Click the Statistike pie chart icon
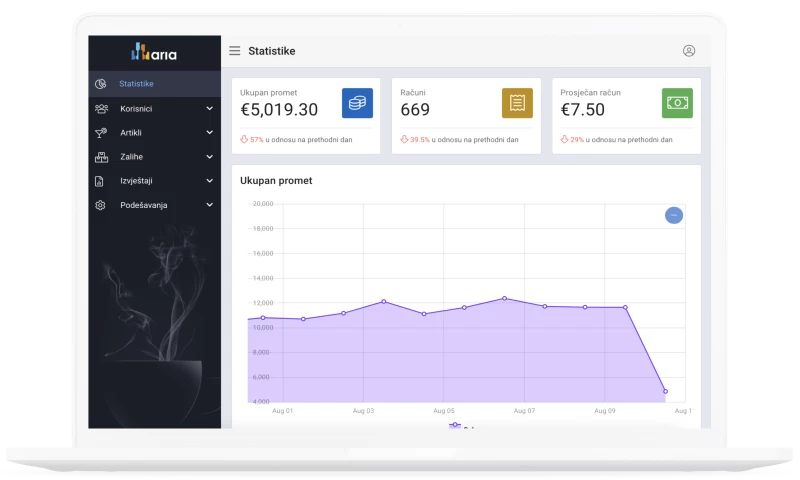Viewport: 800px width, 480px height. click(x=101, y=84)
